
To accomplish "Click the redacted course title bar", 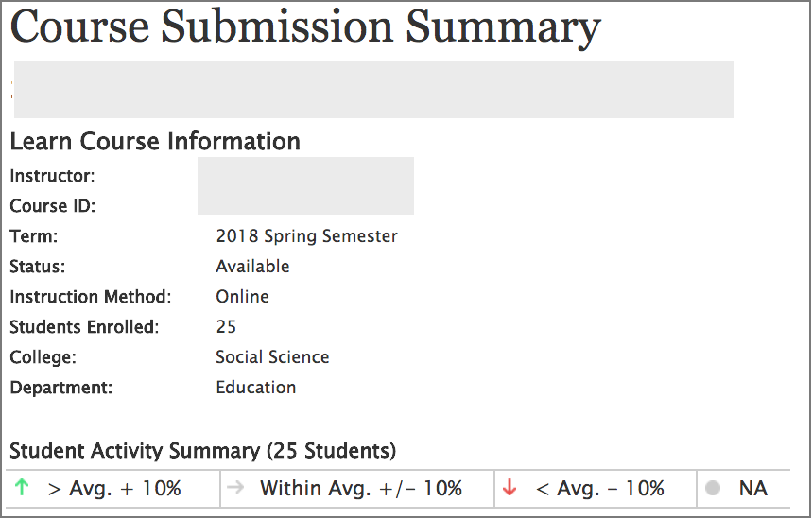I will (373, 89).
